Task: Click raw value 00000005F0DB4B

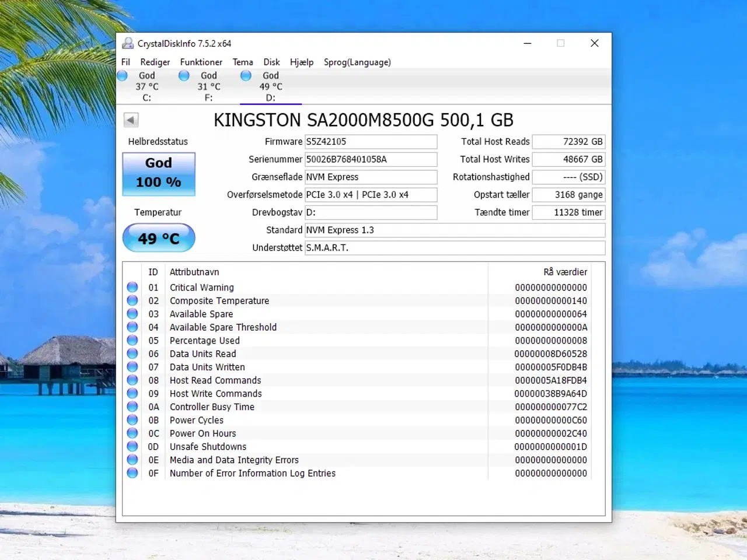Action: click(x=551, y=367)
